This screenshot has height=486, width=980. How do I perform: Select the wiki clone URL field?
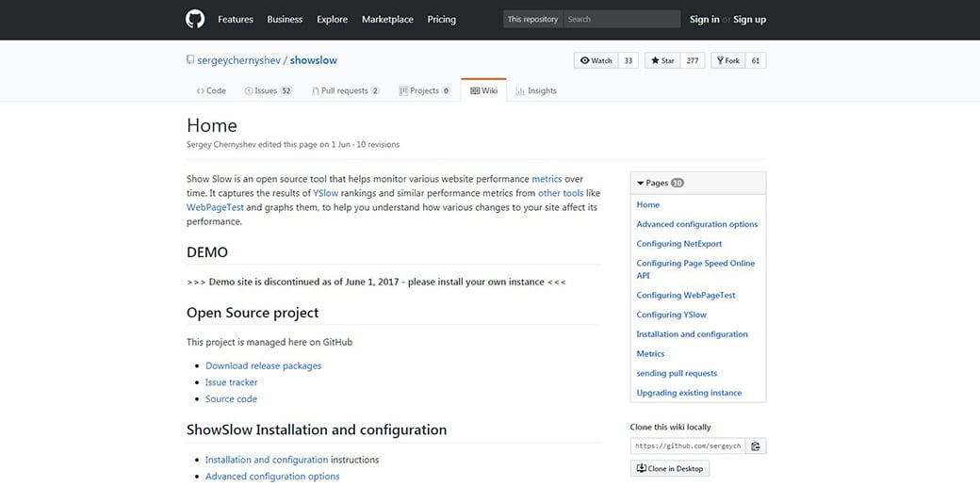click(687, 445)
